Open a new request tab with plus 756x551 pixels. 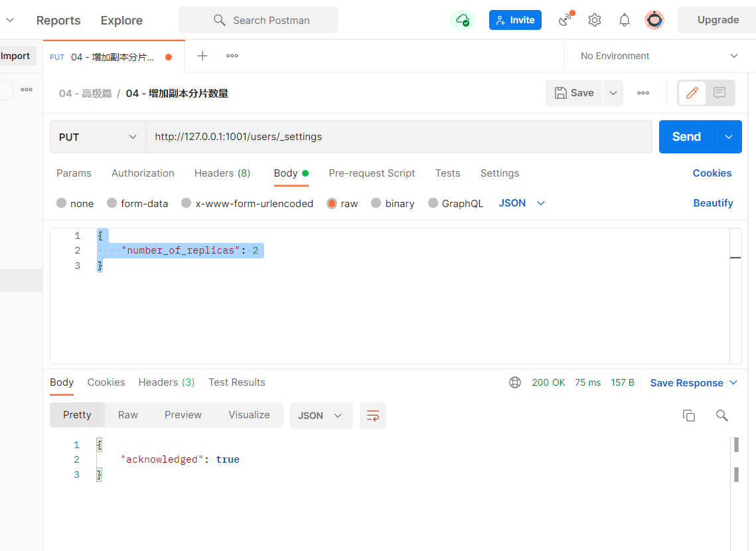[x=202, y=56]
